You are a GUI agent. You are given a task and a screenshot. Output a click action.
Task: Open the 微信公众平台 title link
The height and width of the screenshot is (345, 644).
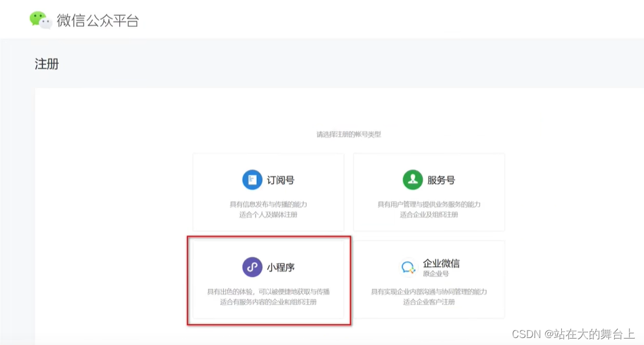(x=98, y=20)
